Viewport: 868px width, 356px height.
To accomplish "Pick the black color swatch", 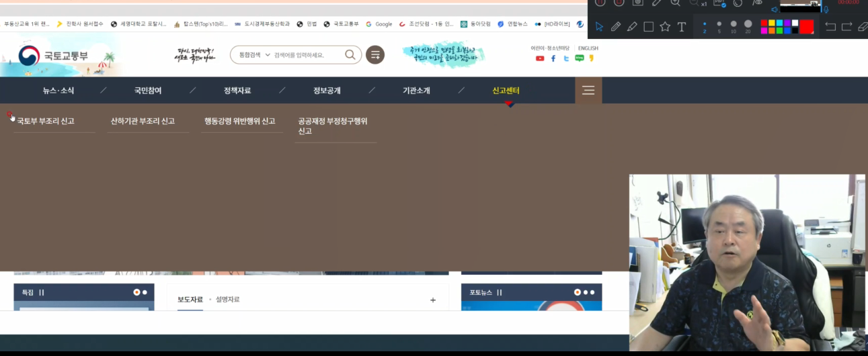I will [795, 30].
